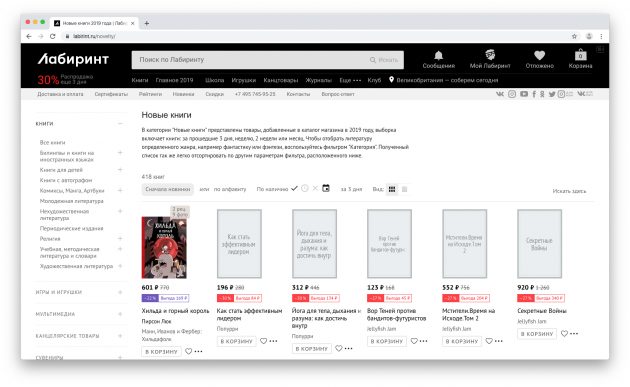Open a new browser tab with plus
The image size is (630, 387).
coord(147,23)
